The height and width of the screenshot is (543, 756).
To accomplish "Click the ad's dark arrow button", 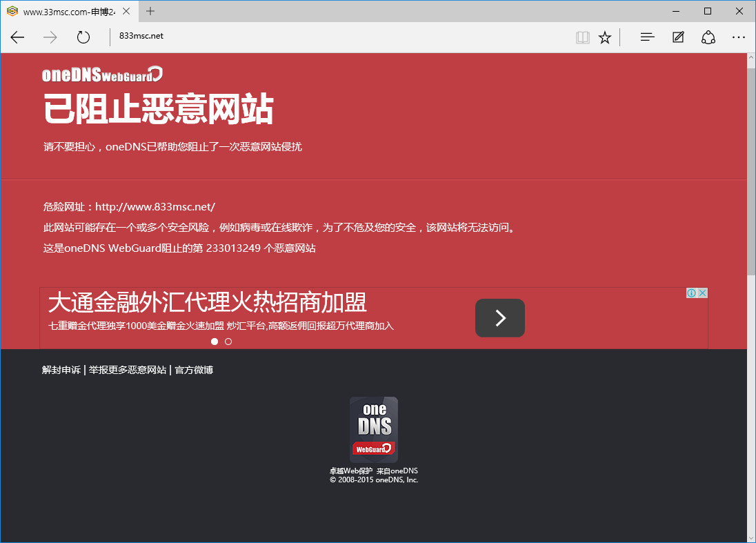I will coord(500,318).
